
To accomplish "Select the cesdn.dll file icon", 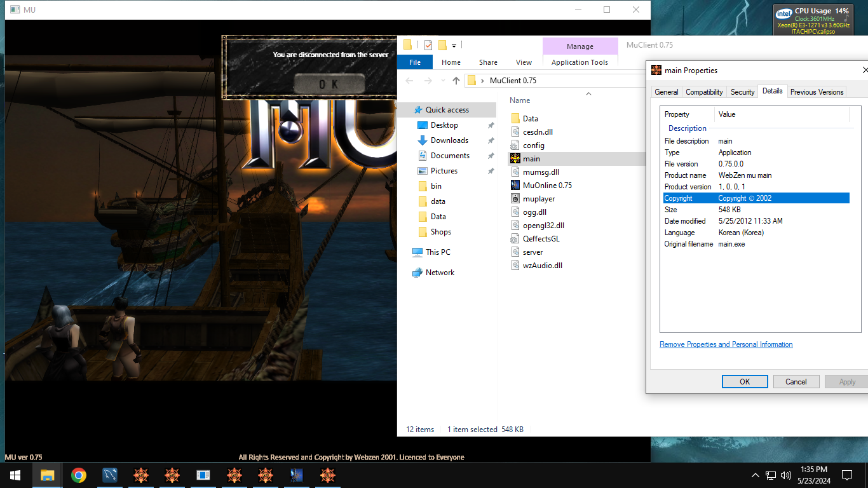I will [516, 132].
